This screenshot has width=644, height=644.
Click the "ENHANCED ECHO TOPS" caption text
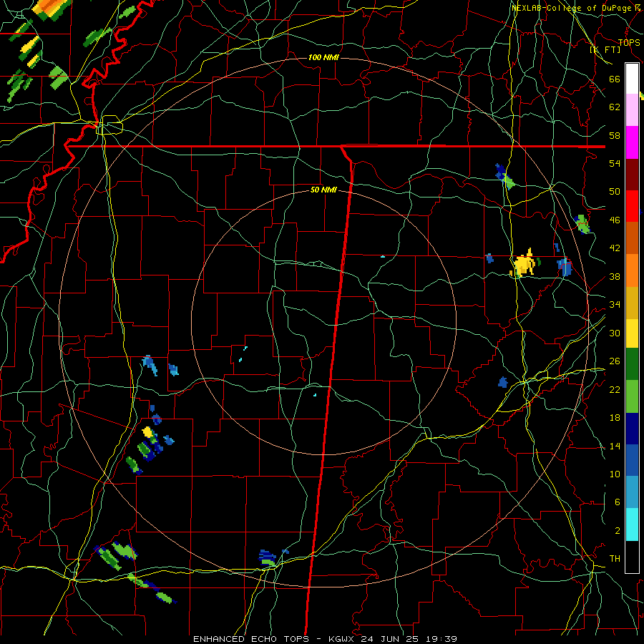pyautogui.click(x=251, y=639)
